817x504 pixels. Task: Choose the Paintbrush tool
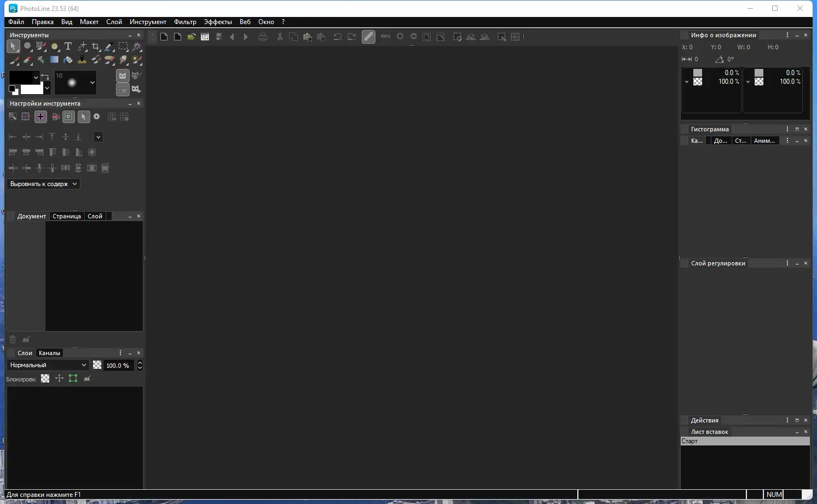click(x=13, y=60)
